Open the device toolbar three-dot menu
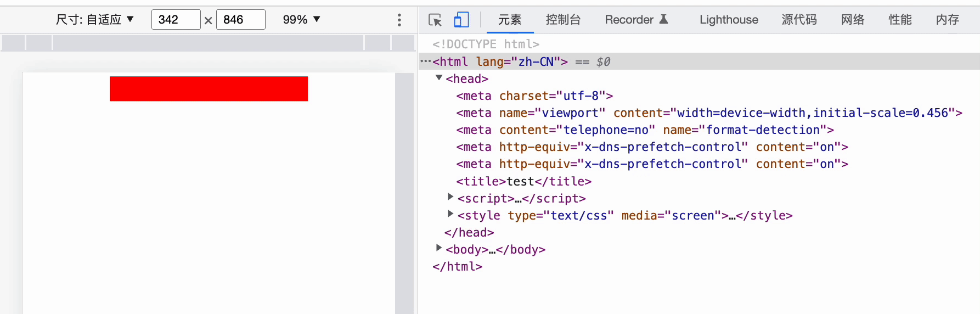980x314 pixels. coord(399,20)
